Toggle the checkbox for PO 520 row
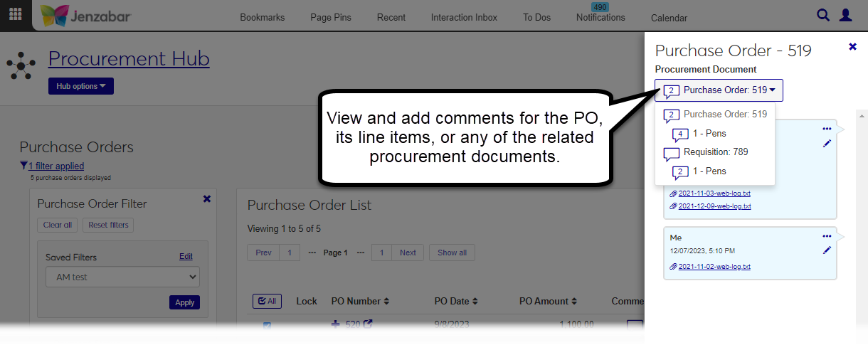Viewport: 868px width, 345px height. pyautogui.click(x=268, y=326)
